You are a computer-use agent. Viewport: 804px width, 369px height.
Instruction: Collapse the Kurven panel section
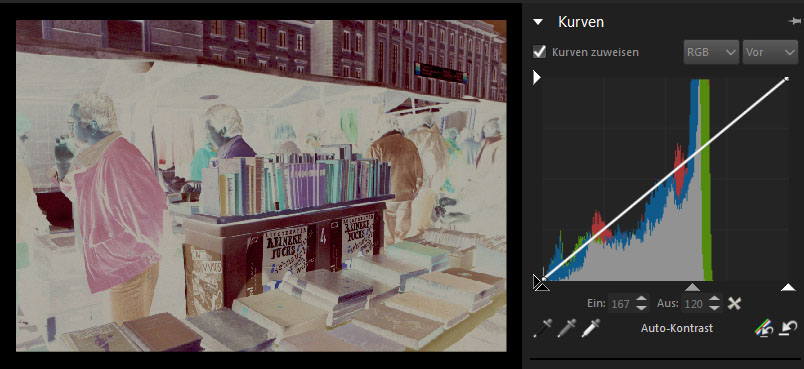point(538,22)
